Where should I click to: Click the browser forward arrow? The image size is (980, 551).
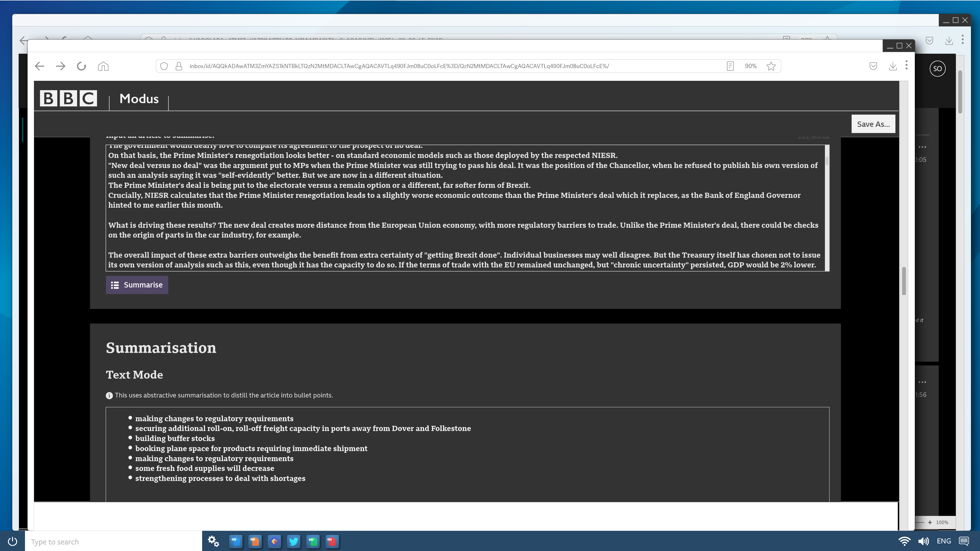coord(61,66)
